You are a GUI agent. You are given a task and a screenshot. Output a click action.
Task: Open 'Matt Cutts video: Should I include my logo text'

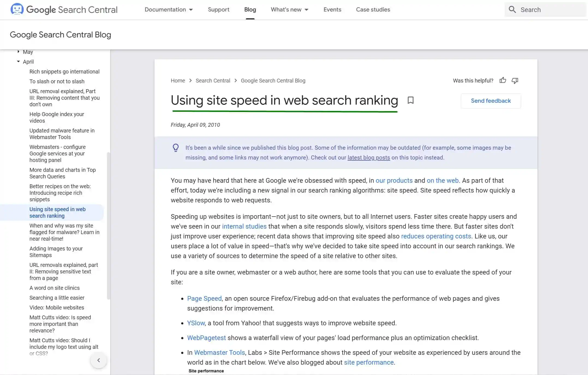pyautogui.click(x=64, y=347)
